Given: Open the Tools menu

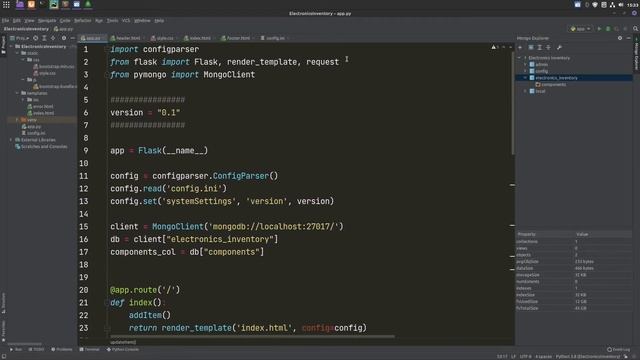Looking at the screenshot, I should coord(112,20).
